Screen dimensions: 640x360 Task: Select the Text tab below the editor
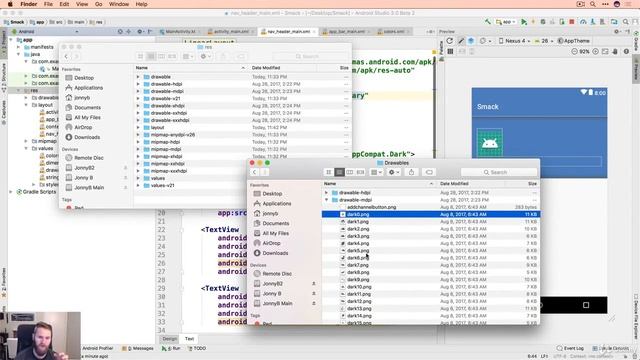coord(189,339)
